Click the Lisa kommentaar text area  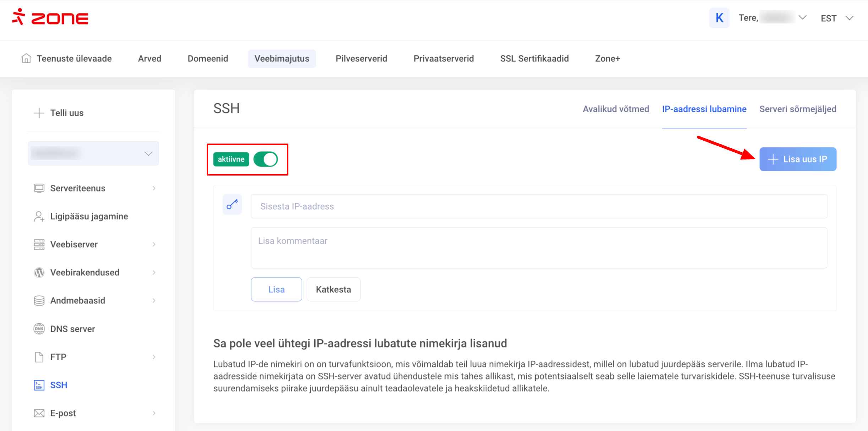pyautogui.click(x=539, y=248)
